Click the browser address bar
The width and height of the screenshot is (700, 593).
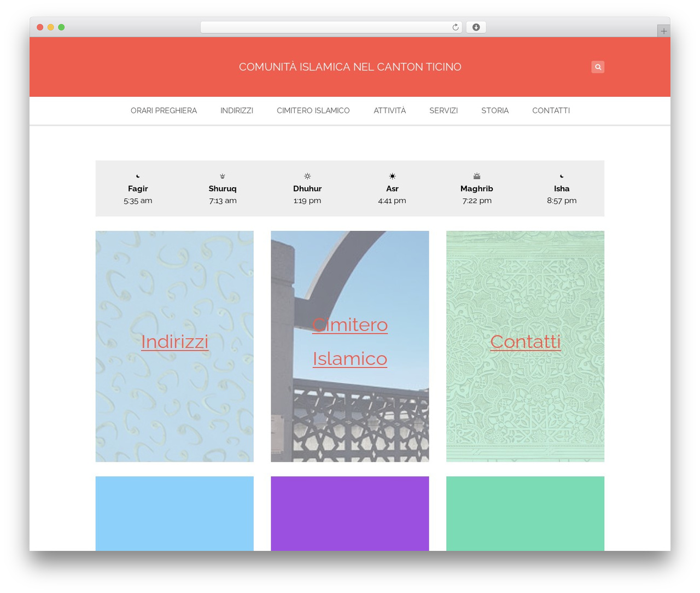click(x=331, y=27)
